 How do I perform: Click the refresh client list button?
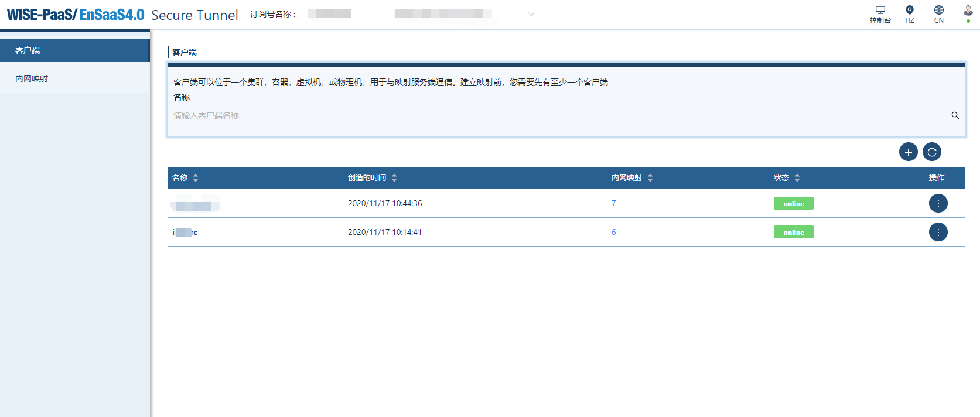(931, 152)
